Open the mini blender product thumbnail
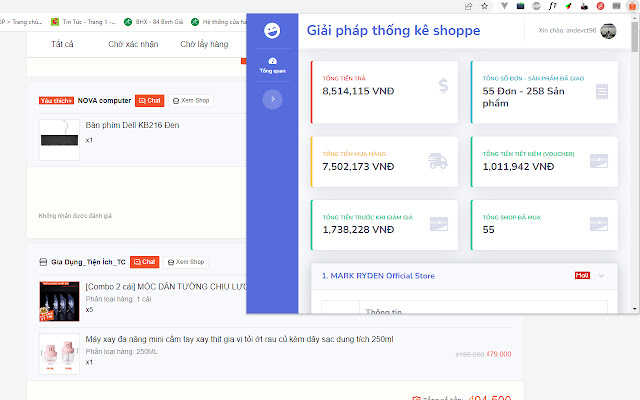 59,354
